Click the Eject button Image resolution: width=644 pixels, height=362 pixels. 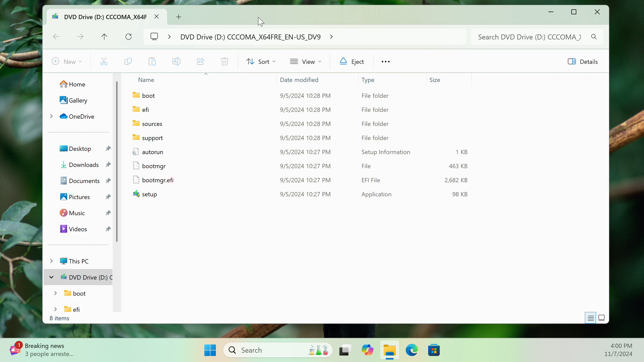351,62
